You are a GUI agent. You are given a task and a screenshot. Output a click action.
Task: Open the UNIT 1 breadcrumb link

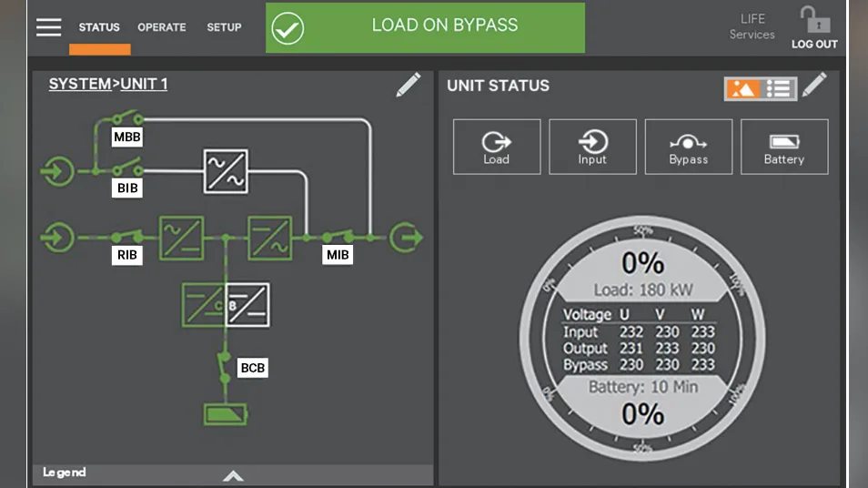(144, 84)
